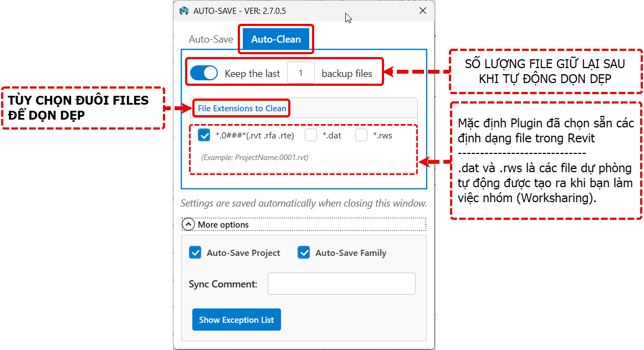Click the File Extensions to Clean header

[242, 109]
